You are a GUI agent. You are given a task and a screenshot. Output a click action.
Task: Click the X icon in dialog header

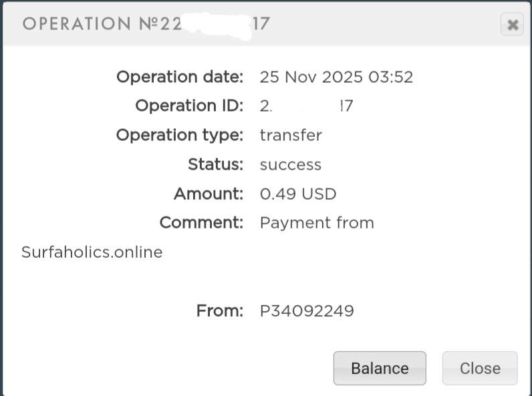click(512, 25)
